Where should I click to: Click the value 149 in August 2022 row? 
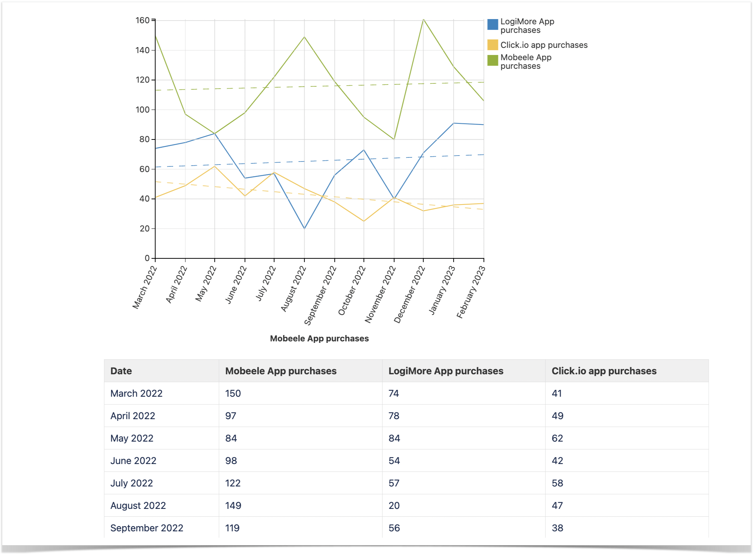click(233, 506)
